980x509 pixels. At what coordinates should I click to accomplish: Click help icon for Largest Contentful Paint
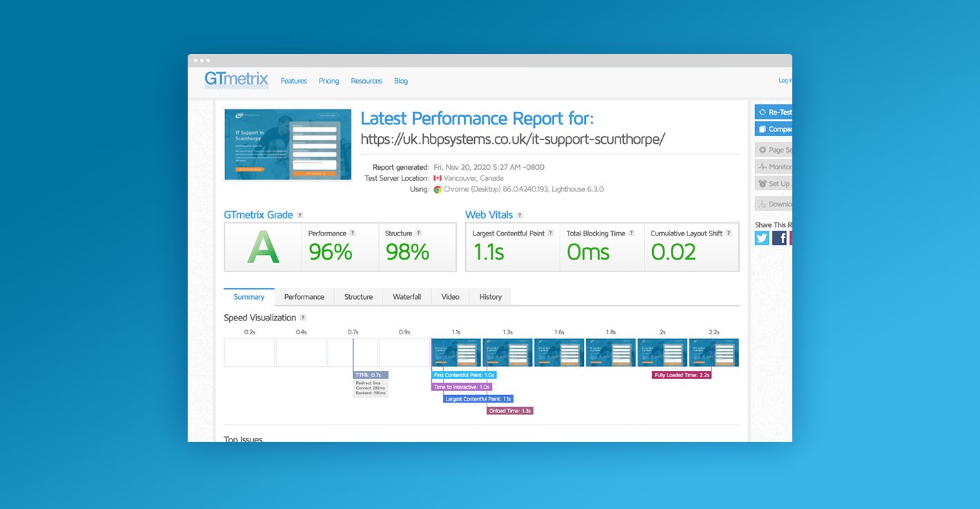click(x=551, y=233)
